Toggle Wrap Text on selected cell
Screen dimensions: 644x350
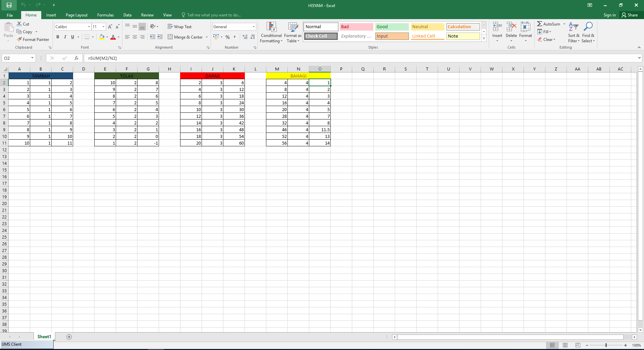[180, 27]
